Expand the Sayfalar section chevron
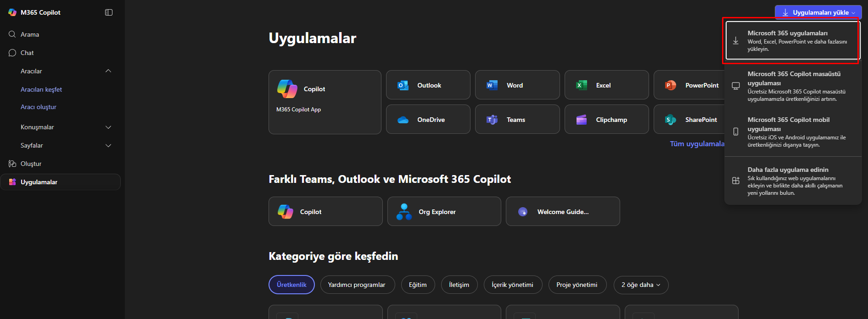 tap(108, 145)
